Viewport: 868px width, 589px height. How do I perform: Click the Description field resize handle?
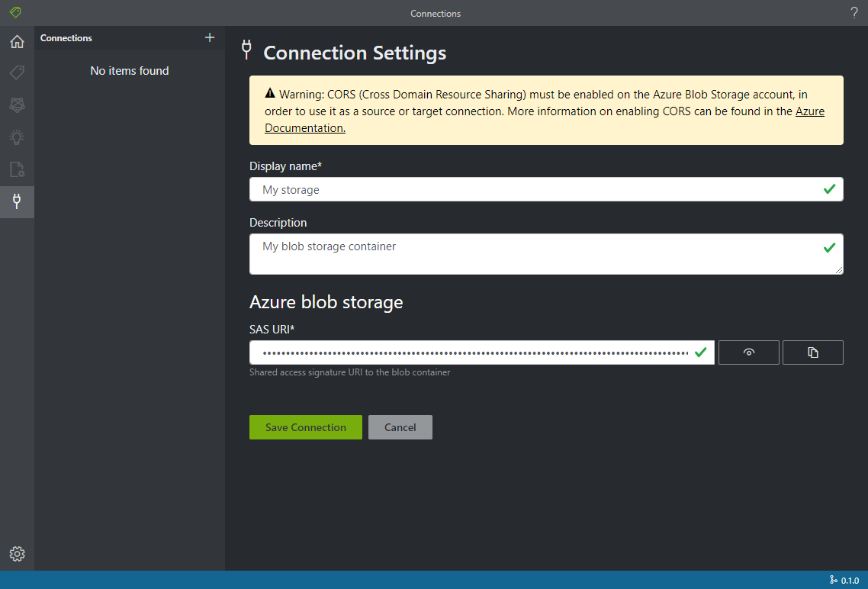tap(839, 270)
